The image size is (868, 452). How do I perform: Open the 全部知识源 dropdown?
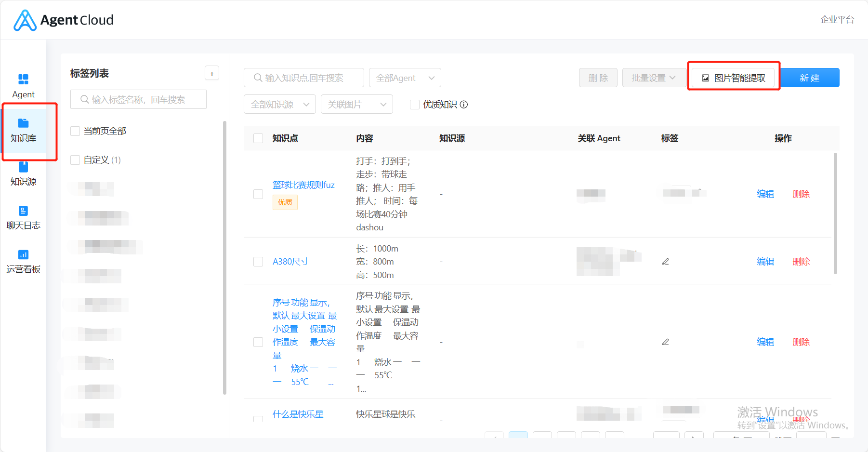pyautogui.click(x=280, y=104)
